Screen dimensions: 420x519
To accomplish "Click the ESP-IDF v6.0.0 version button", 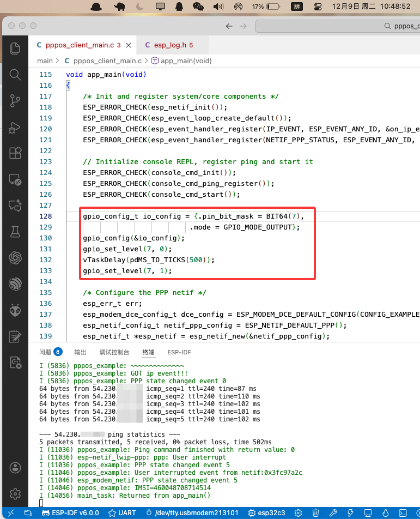I will point(71,513).
